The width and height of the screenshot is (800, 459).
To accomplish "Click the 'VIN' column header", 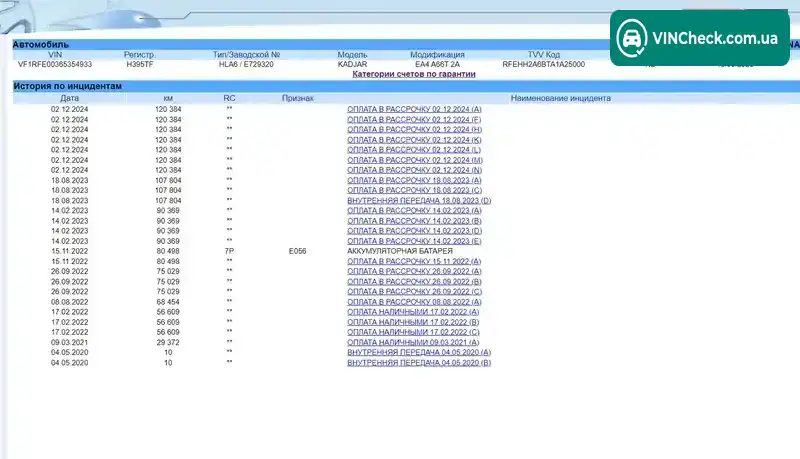I will coord(55,55).
